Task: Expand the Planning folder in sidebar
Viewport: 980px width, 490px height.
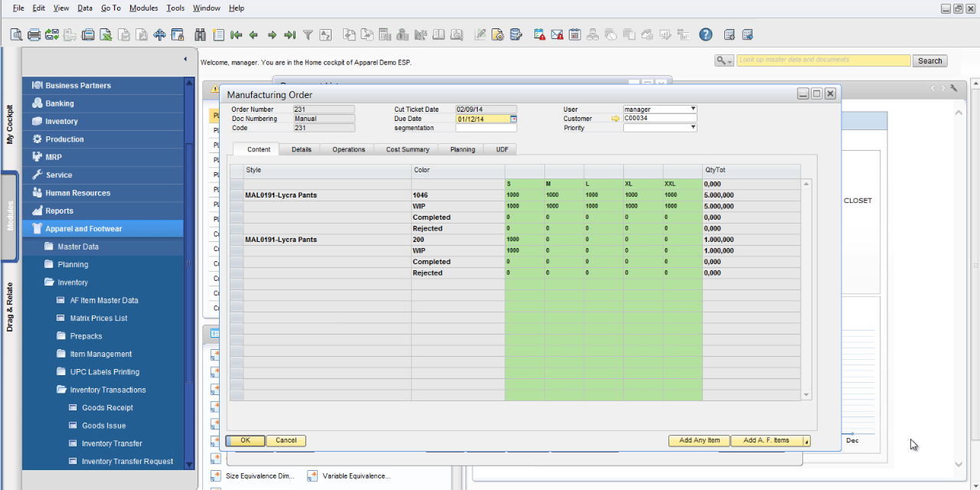Action: click(73, 264)
